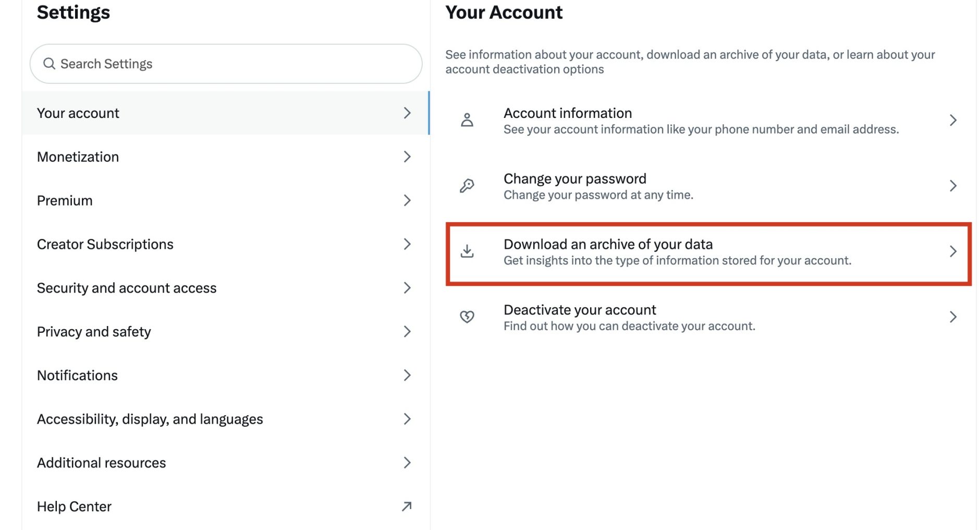Screen dimensions: 980x530
Task: Click the broken heart icon for account deactivation
Action: tap(467, 317)
